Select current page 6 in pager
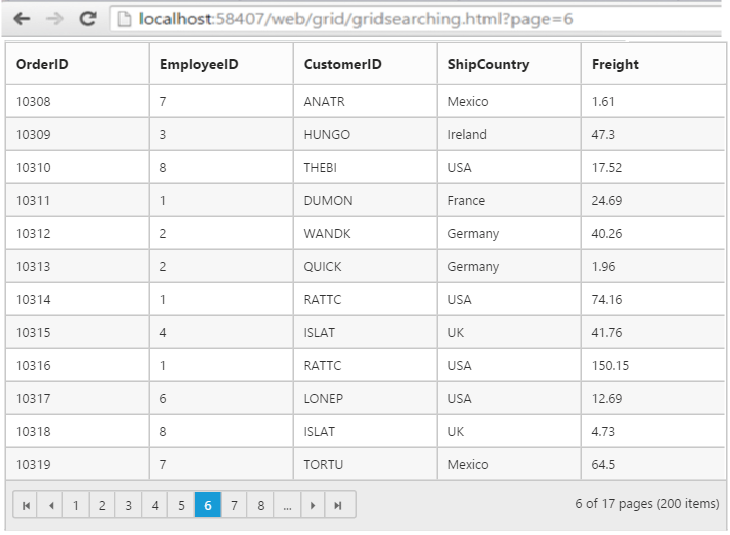The height and width of the screenshot is (535, 730). (208, 505)
